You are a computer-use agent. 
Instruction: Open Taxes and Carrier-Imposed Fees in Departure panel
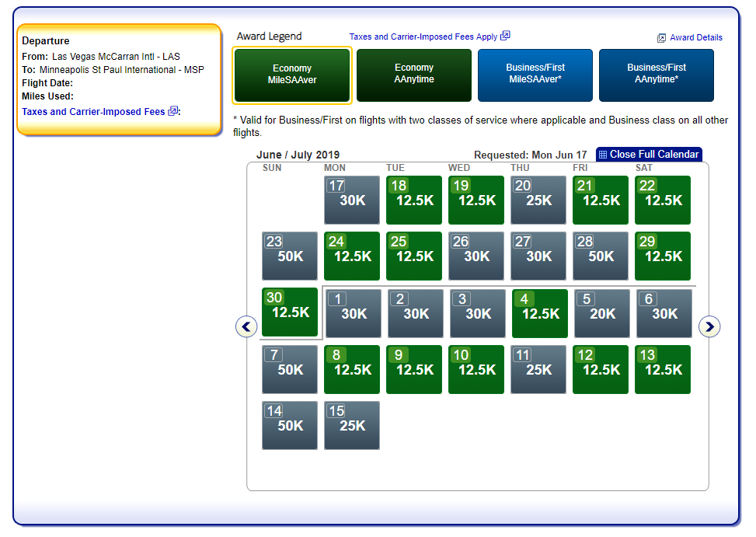point(93,111)
